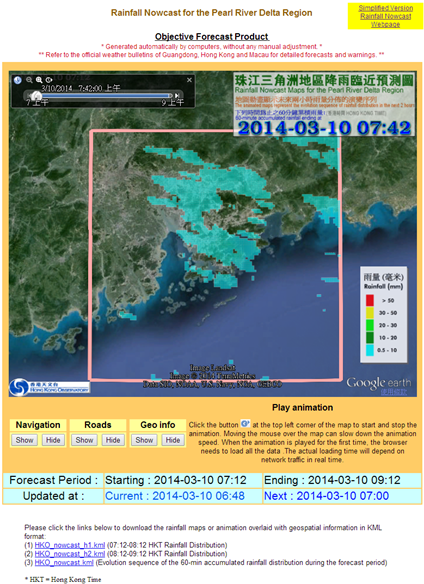The height and width of the screenshot is (584, 424).
Task: Click the animation play clock icon in time slider
Action: pyautogui.click(x=18, y=80)
